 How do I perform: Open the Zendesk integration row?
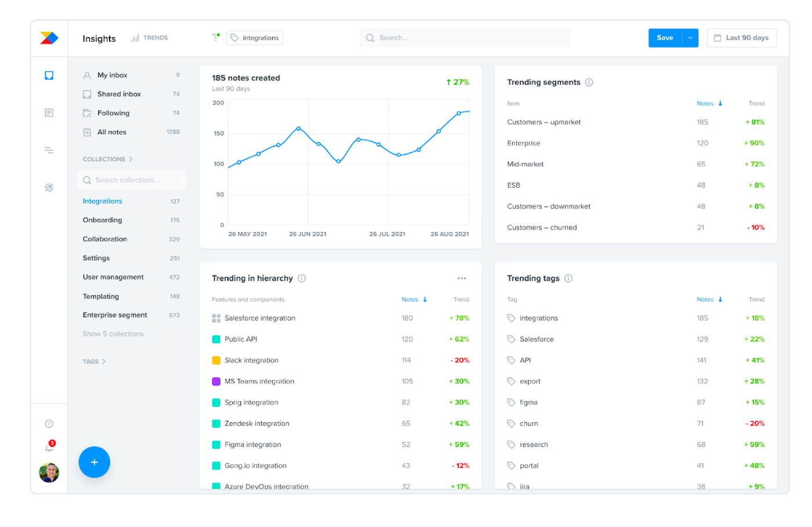tap(340, 424)
